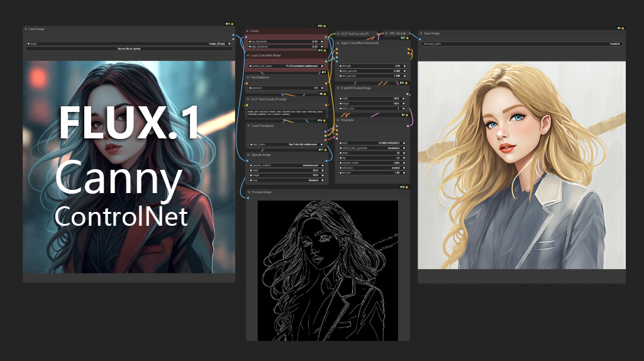This screenshot has height=361, width=644.
Task: Open the ckpt_name checkpoint dropdown
Action: (286, 145)
